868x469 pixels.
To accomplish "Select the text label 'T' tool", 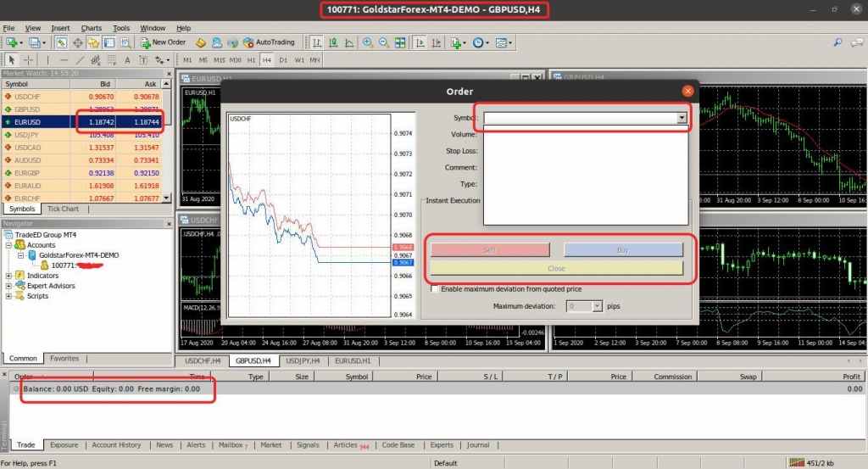I will point(143,60).
